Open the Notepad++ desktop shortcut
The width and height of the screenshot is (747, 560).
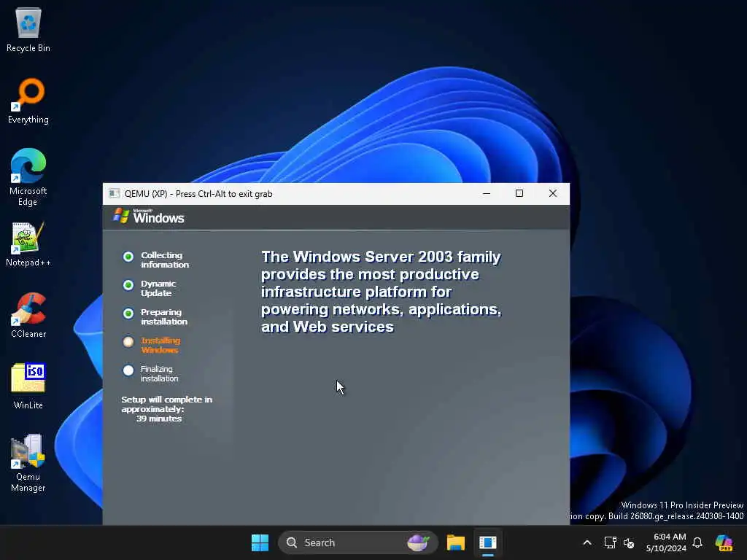click(x=28, y=244)
